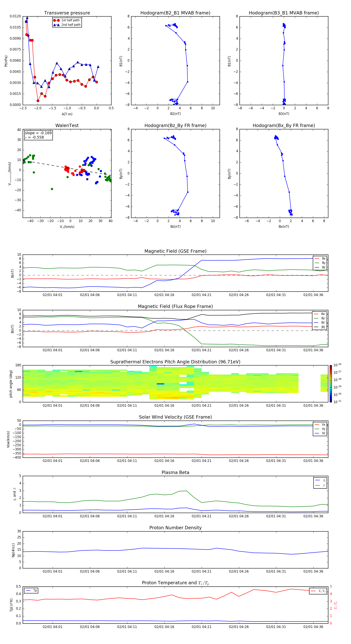Click the 'Hodogram(Bz_By FR frame)' title

click(x=175, y=125)
